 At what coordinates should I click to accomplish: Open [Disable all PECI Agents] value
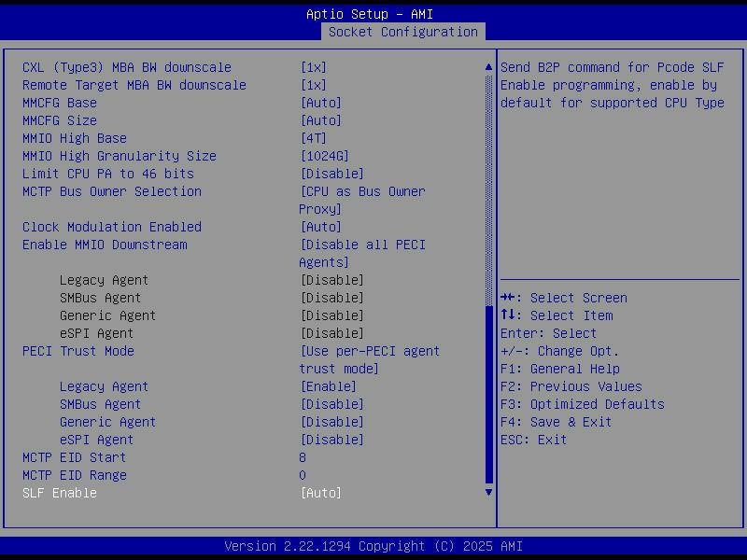click(362, 254)
